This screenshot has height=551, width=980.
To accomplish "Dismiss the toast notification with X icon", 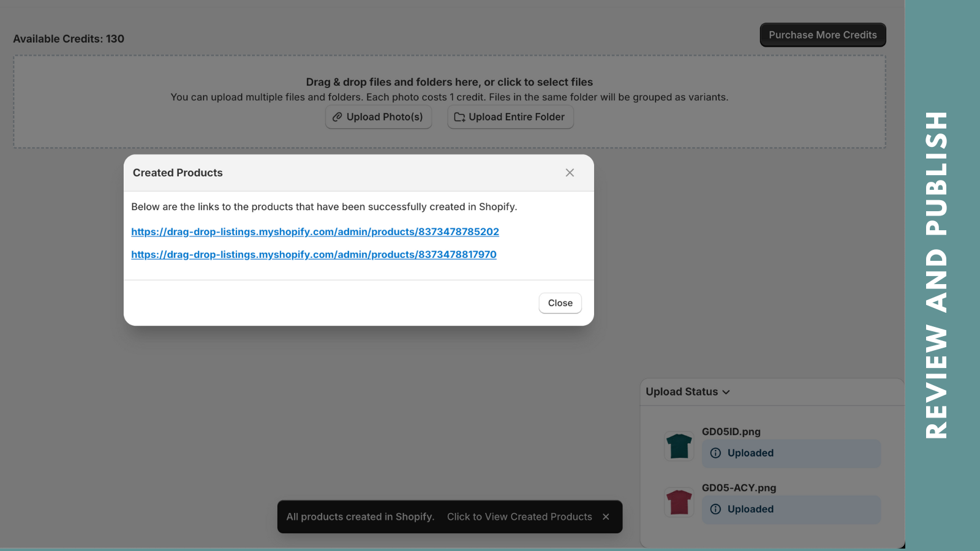I will click(x=606, y=517).
